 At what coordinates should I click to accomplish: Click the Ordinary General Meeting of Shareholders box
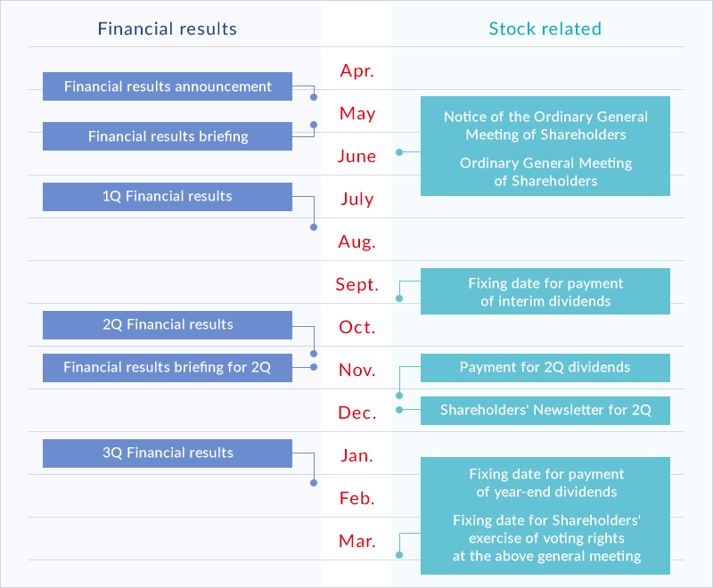[545, 146]
